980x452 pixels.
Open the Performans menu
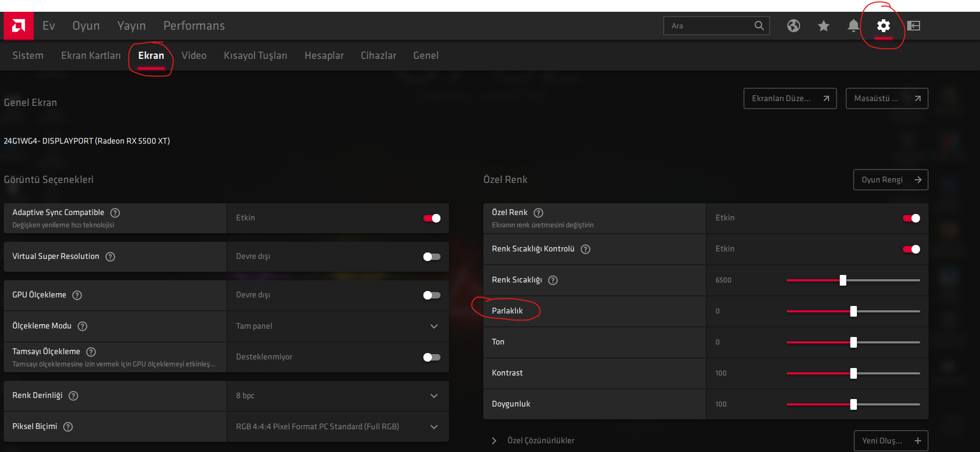click(x=194, y=26)
